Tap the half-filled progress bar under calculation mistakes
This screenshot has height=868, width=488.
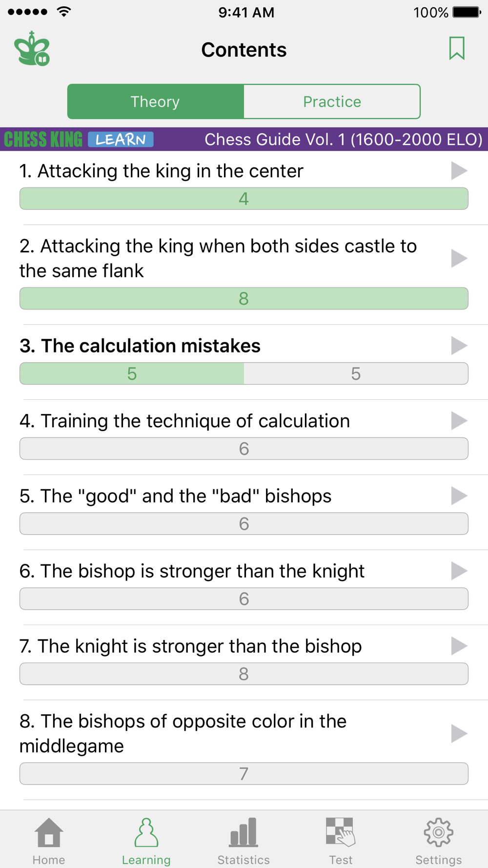[244, 373]
